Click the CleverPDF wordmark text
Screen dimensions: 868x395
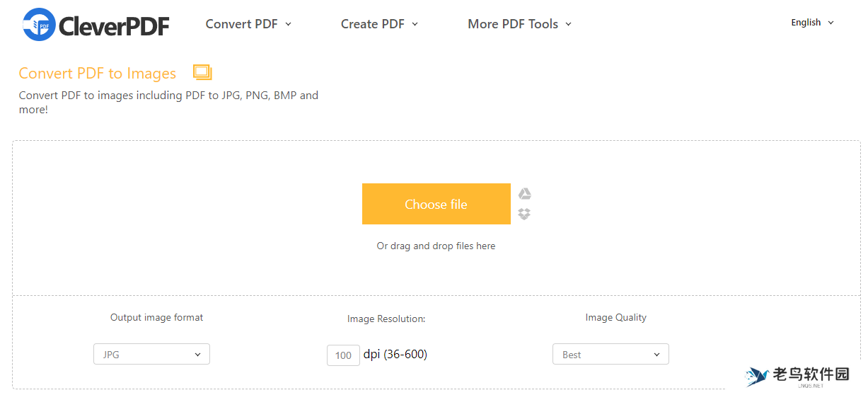[115, 26]
